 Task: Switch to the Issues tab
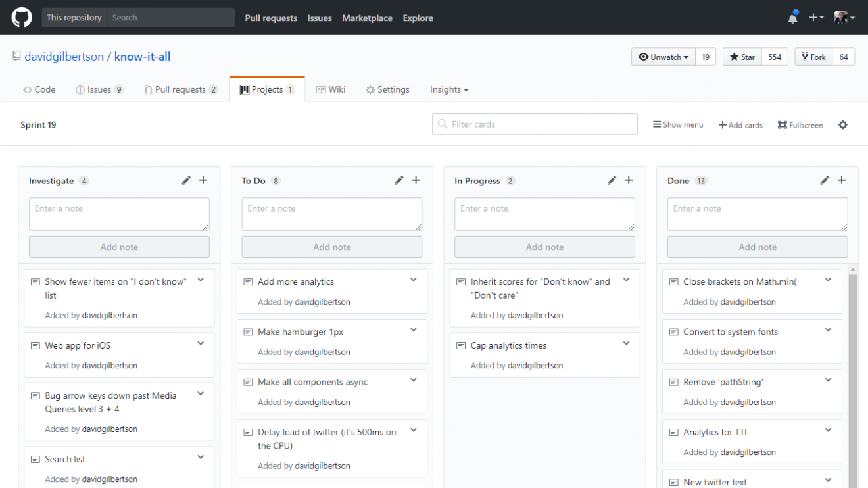click(99, 89)
